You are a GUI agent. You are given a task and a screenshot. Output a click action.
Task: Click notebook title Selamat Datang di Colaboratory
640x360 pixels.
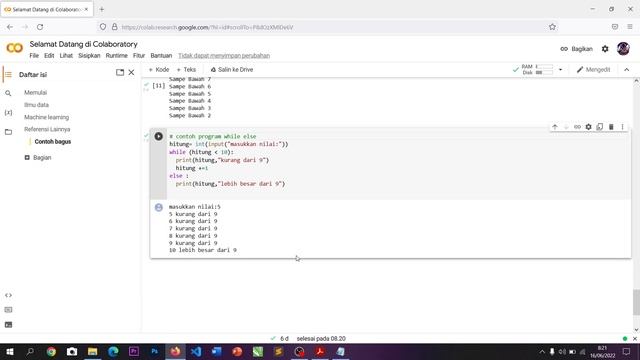pyautogui.click(x=83, y=44)
